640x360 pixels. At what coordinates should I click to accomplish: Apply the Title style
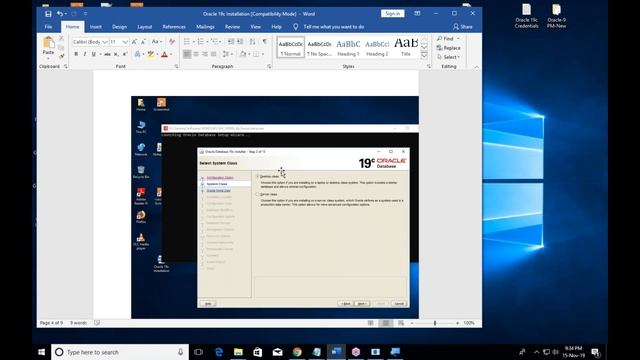(406, 47)
